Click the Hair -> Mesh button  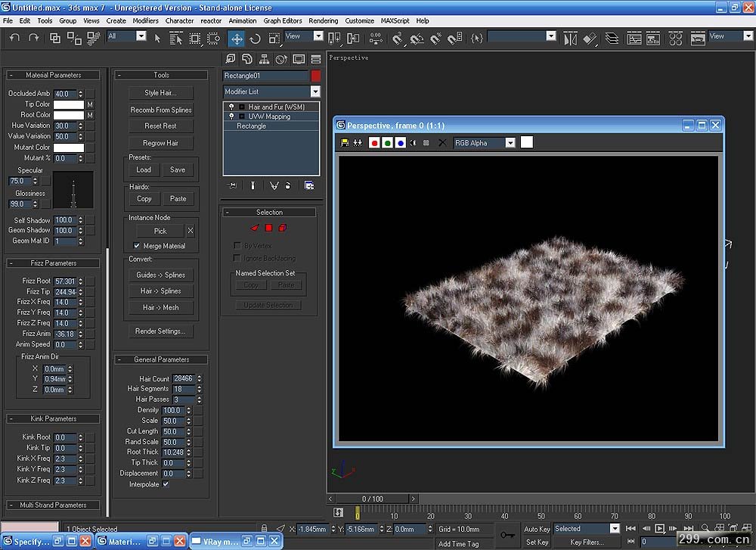point(160,308)
